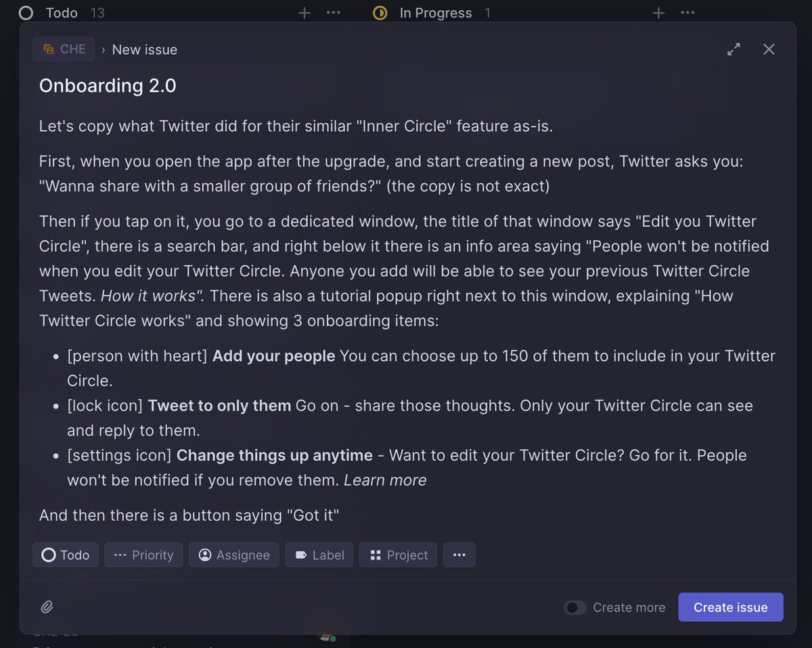Add an issue to the In Progress column
The image size is (812, 648).
point(658,13)
